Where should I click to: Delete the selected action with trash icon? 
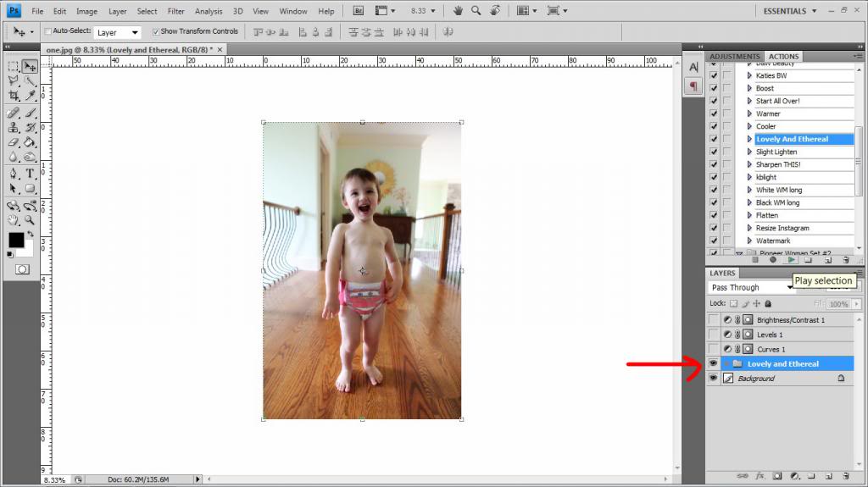coord(846,259)
